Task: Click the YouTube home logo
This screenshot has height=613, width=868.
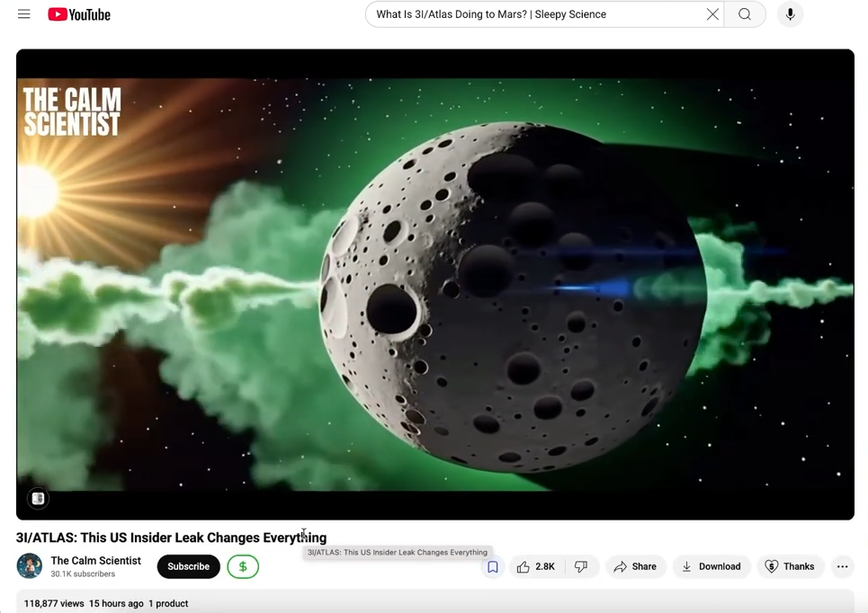Action: click(x=79, y=14)
